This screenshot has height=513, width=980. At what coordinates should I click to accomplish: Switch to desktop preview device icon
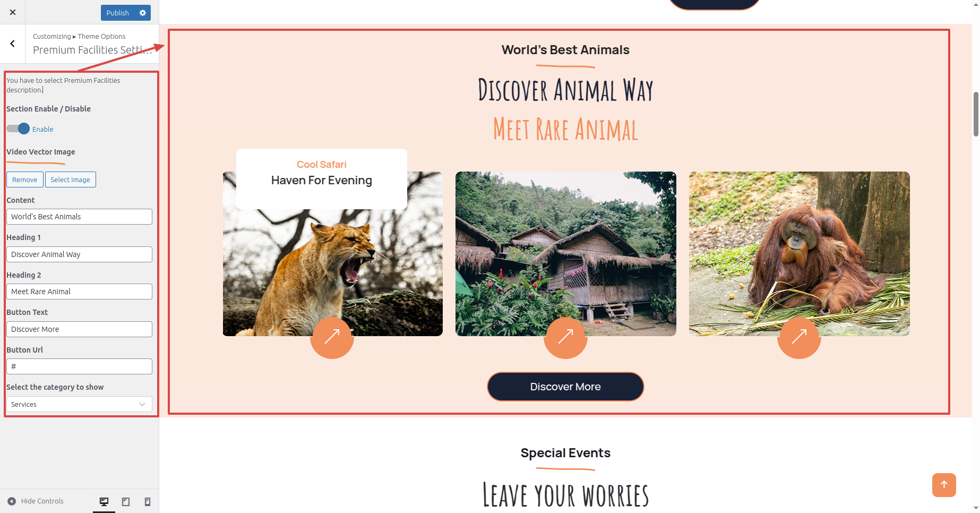point(104,501)
